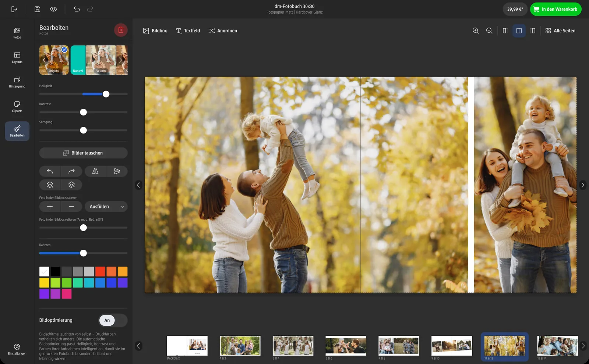The image size is (589, 364).
Task: Go to the next page spread
Action: (x=583, y=185)
